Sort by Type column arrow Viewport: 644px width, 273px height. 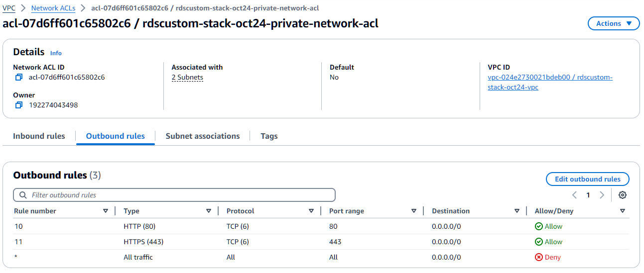click(x=209, y=211)
